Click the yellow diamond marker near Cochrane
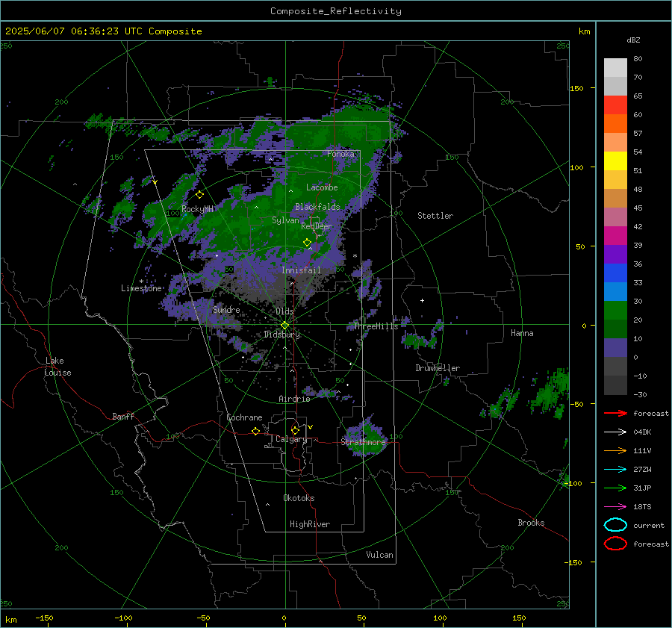Image resolution: width=672 pixels, height=628 pixels. coord(255,432)
